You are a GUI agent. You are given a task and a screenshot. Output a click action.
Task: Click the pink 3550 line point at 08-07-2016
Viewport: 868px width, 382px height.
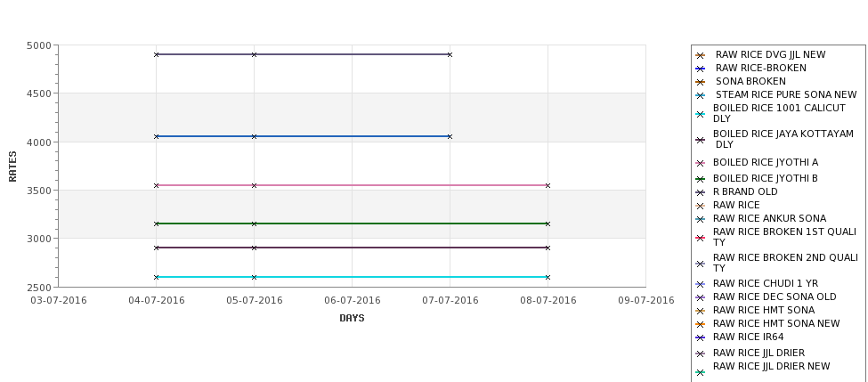tap(548, 185)
